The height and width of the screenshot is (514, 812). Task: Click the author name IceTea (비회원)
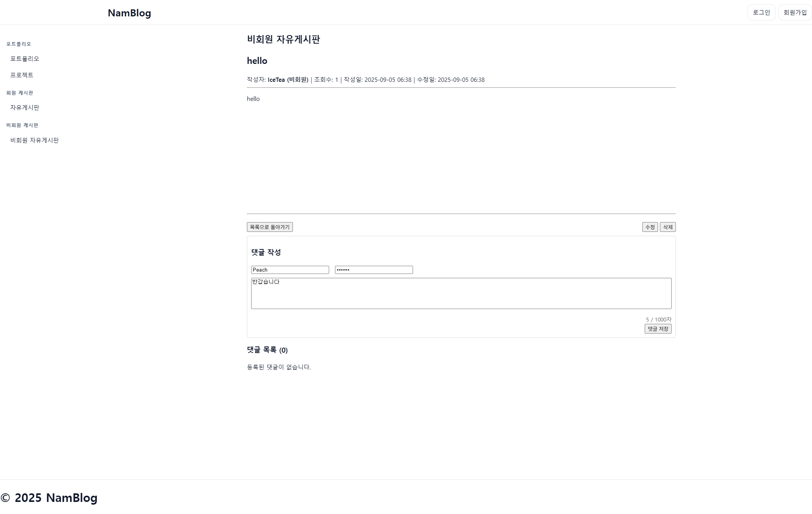point(288,79)
